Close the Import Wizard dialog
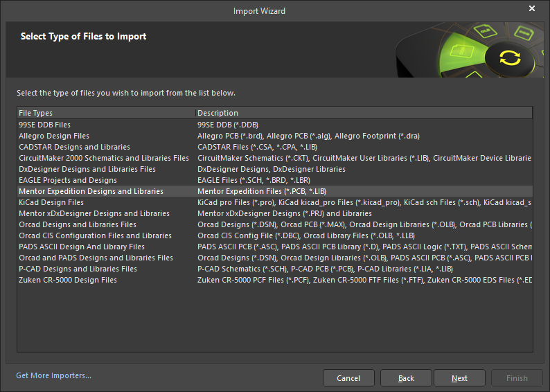Viewport: 550px width, 392px height. tap(532, 9)
